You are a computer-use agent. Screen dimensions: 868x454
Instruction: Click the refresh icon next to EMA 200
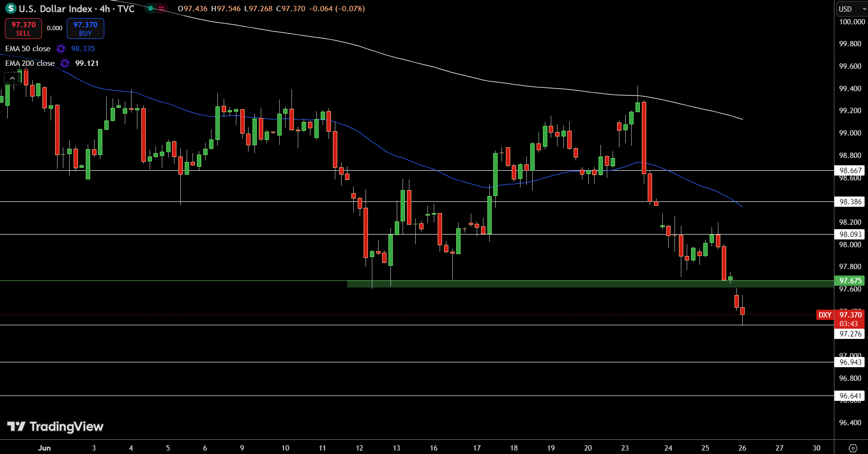click(x=65, y=63)
